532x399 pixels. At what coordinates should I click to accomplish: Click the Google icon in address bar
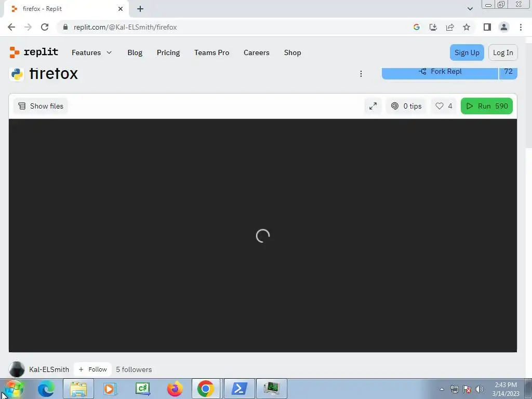[417, 27]
